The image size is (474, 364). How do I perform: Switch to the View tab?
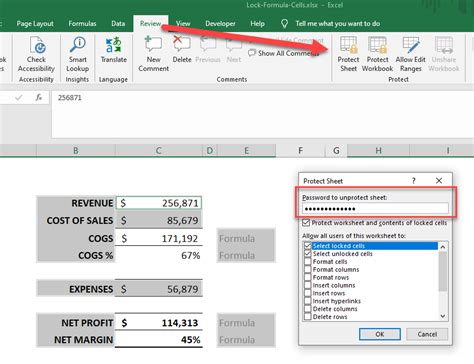[183, 24]
